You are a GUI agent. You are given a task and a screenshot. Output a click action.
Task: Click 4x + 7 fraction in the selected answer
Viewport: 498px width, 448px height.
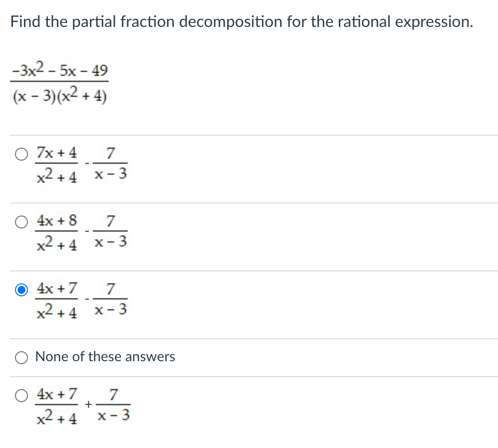pos(56,300)
